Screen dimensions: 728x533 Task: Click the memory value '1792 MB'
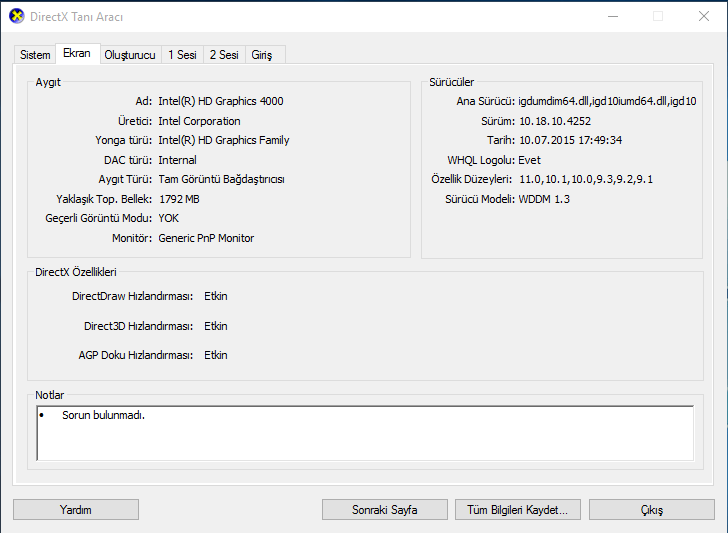pyautogui.click(x=179, y=199)
